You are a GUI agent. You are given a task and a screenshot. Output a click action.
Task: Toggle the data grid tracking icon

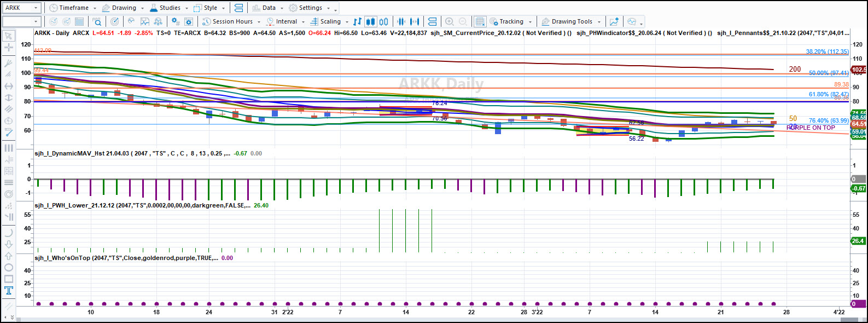(480, 22)
